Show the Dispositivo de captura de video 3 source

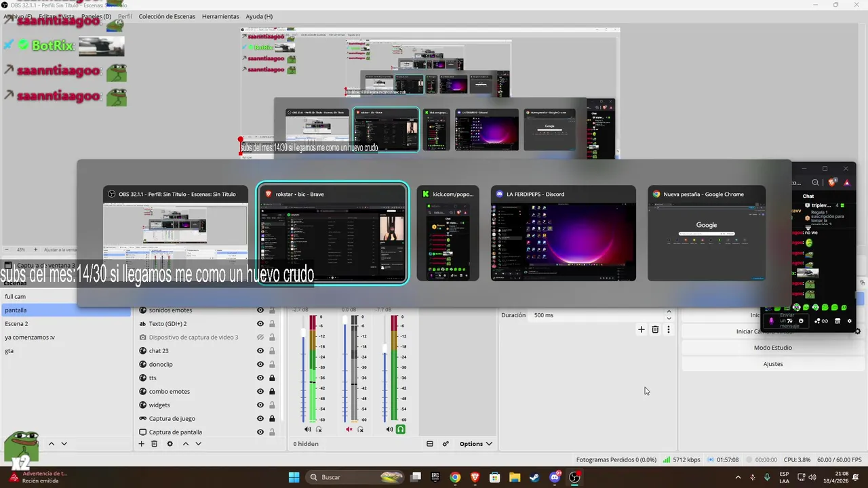260,337
